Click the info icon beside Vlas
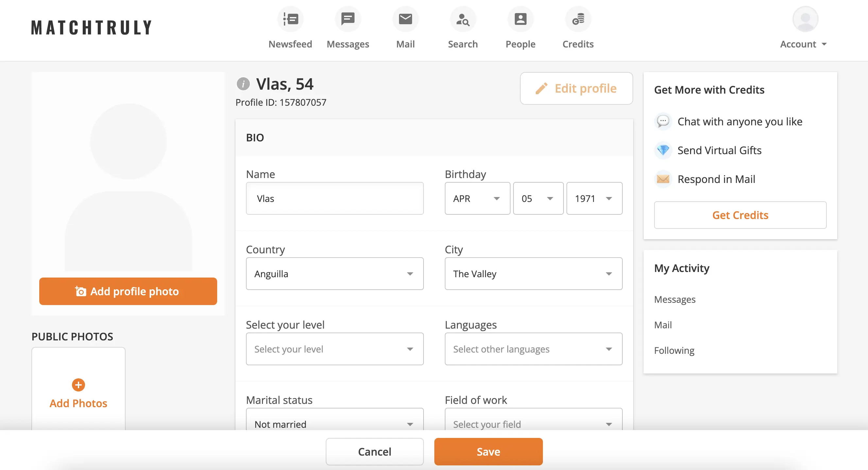Viewport: 868px width, 470px height. pos(243,84)
